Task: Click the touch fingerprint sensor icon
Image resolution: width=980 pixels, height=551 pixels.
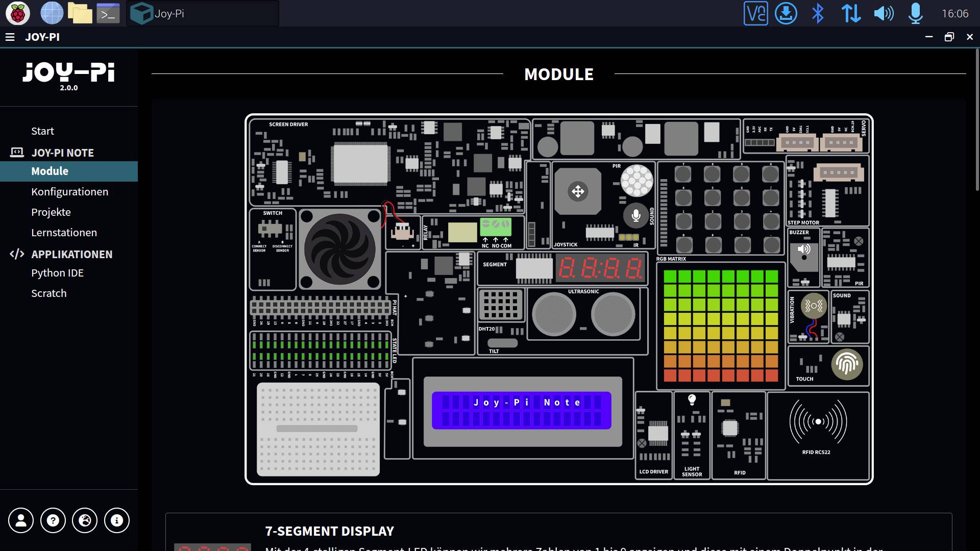Action: 847,364
